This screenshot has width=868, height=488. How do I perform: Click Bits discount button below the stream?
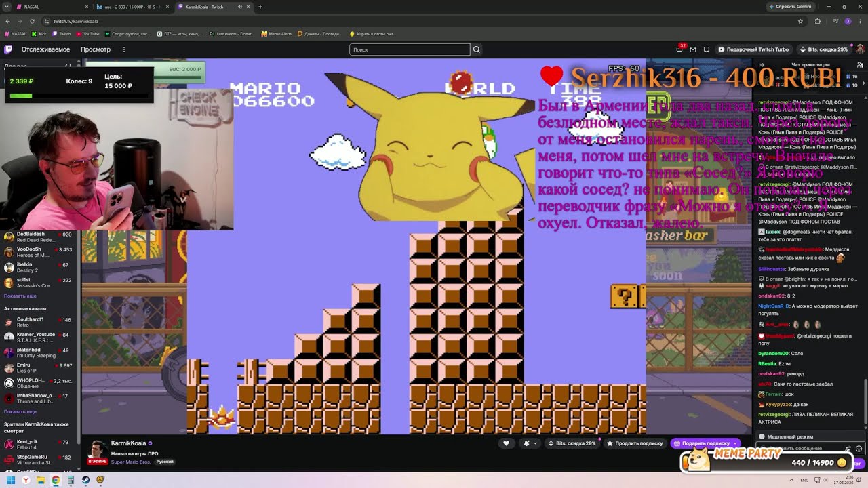(x=572, y=443)
